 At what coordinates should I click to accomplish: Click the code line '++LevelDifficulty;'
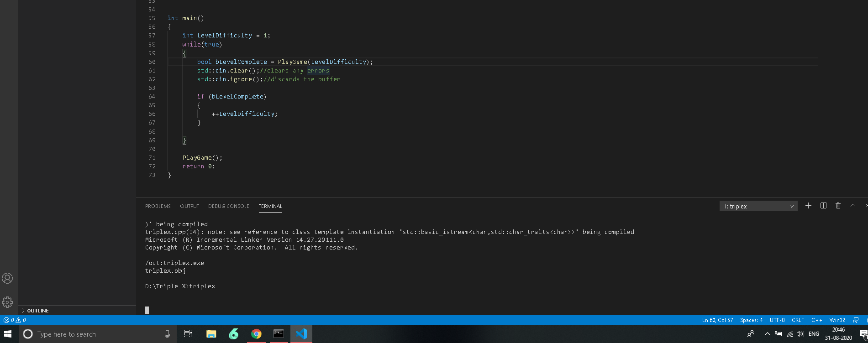pyautogui.click(x=244, y=114)
